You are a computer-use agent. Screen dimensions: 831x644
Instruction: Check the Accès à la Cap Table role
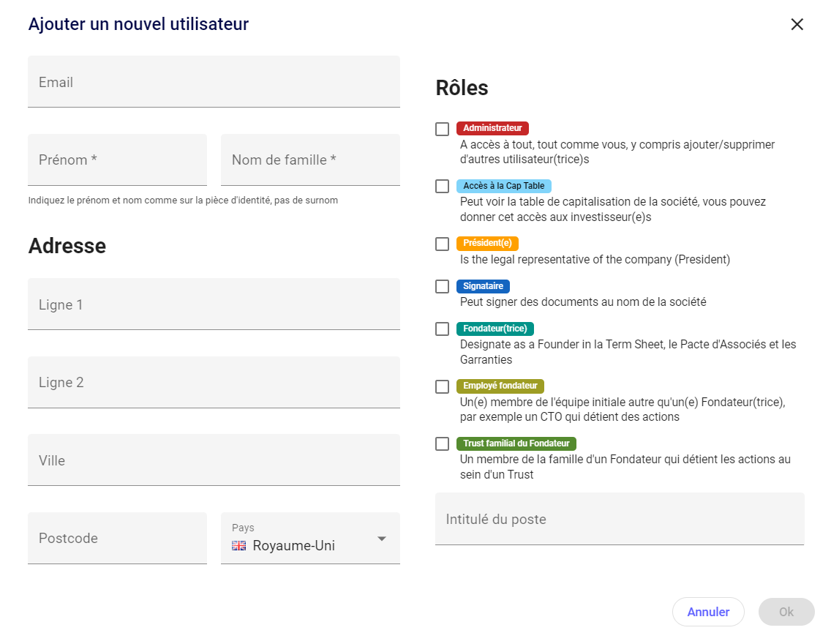click(x=442, y=186)
